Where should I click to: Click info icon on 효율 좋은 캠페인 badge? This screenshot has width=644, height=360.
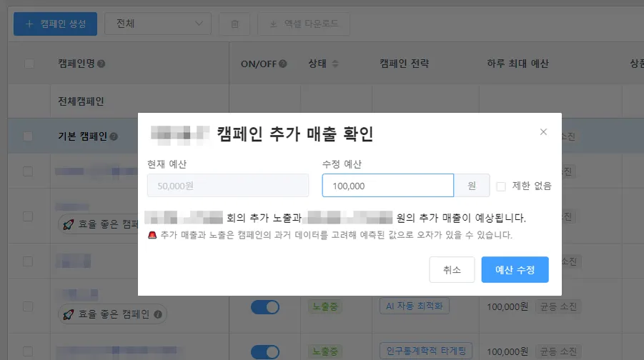(x=158, y=314)
